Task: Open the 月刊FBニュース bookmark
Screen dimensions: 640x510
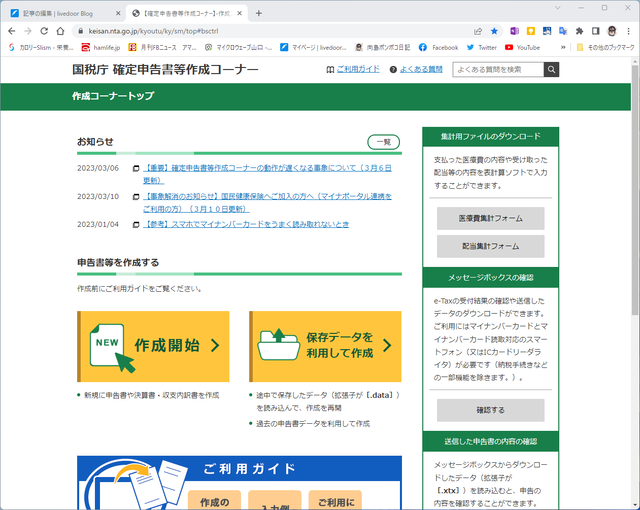Action: click(162, 48)
